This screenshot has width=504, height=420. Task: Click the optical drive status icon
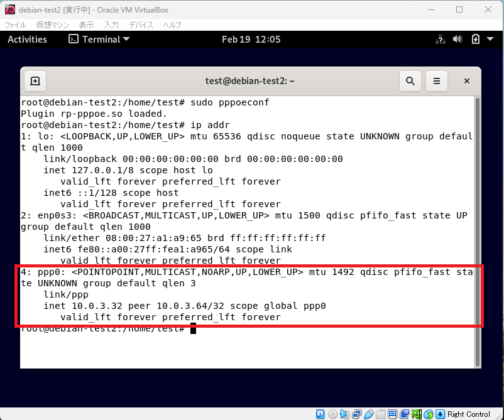point(332,414)
